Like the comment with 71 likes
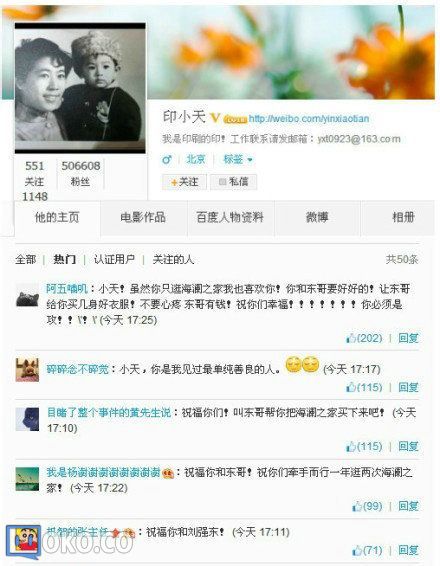The height and width of the screenshot is (566, 440). tap(357, 550)
